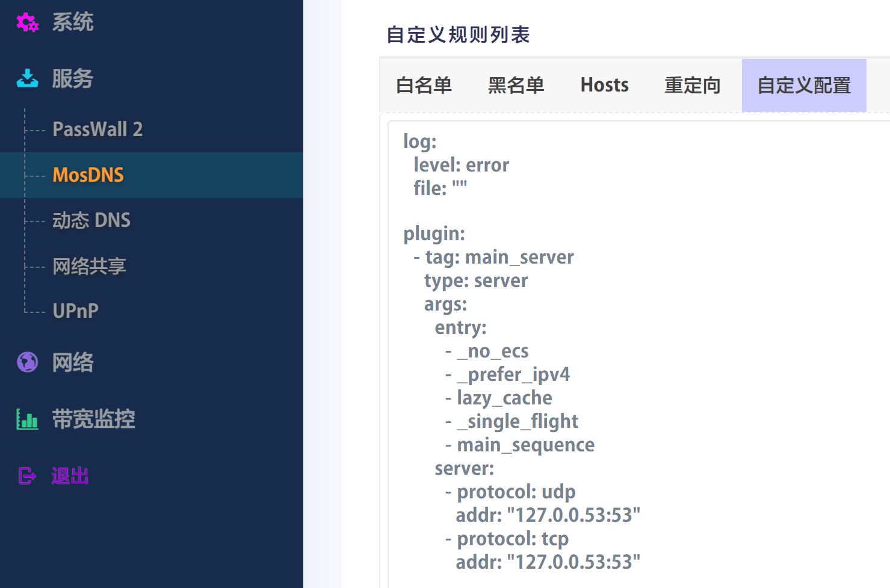This screenshot has width=890, height=588.
Task: Switch to the Hosts tab
Action: [605, 85]
